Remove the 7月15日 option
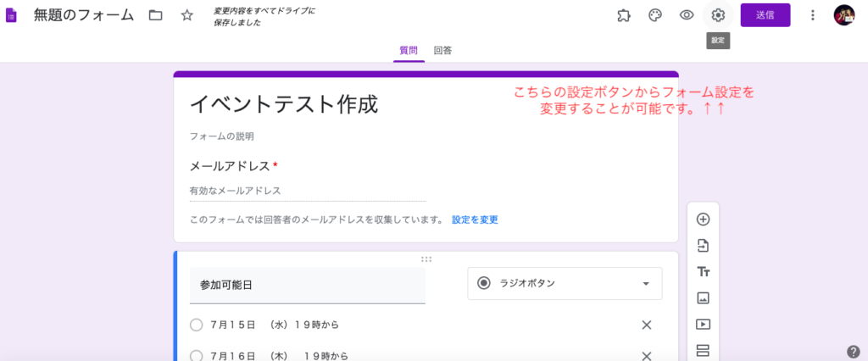The width and height of the screenshot is (868, 361). (x=646, y=325)
